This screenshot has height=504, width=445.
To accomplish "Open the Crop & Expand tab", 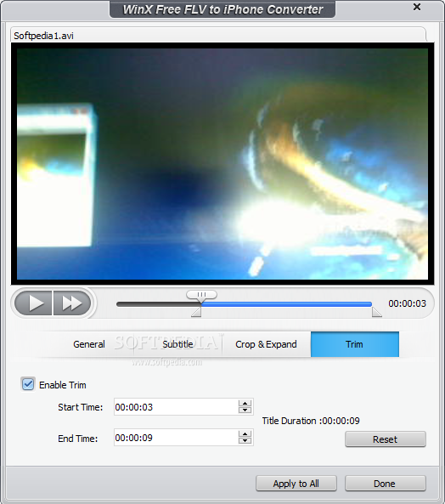I will click(x=266, y=344).
